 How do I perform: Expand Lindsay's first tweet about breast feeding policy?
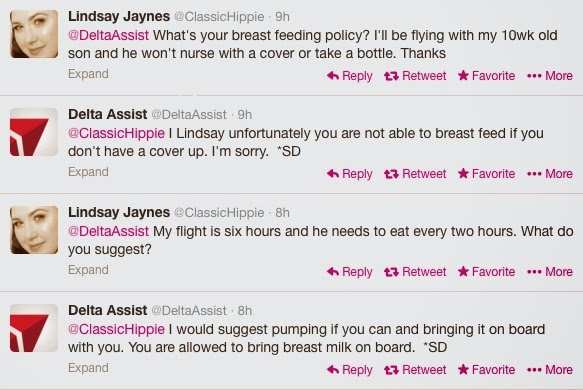coord(88,74)
